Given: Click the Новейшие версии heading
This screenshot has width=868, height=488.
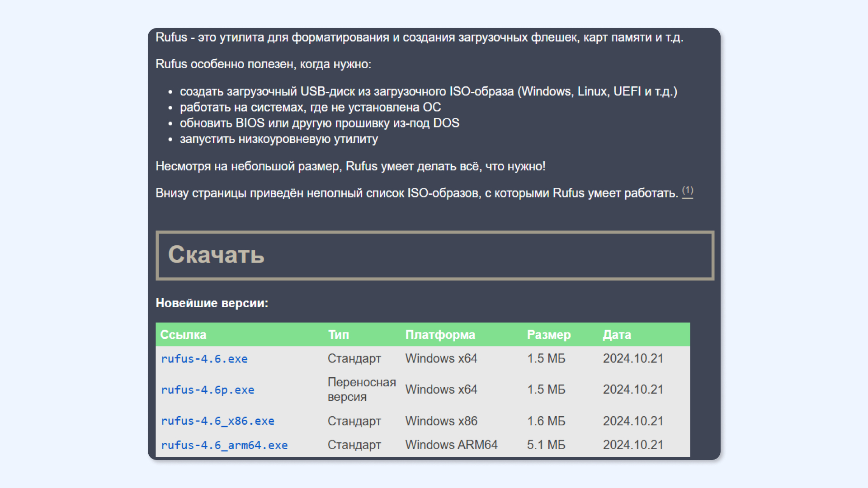Looking at the screenshot, I should click(x=212, y=303).
